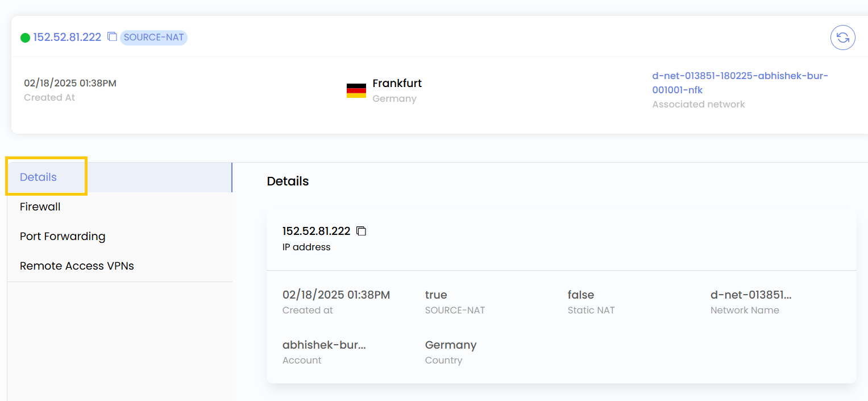Click the SOURCE-NAT true value
868x401 pixels.
pyautogui.click(x=436, y=295)
